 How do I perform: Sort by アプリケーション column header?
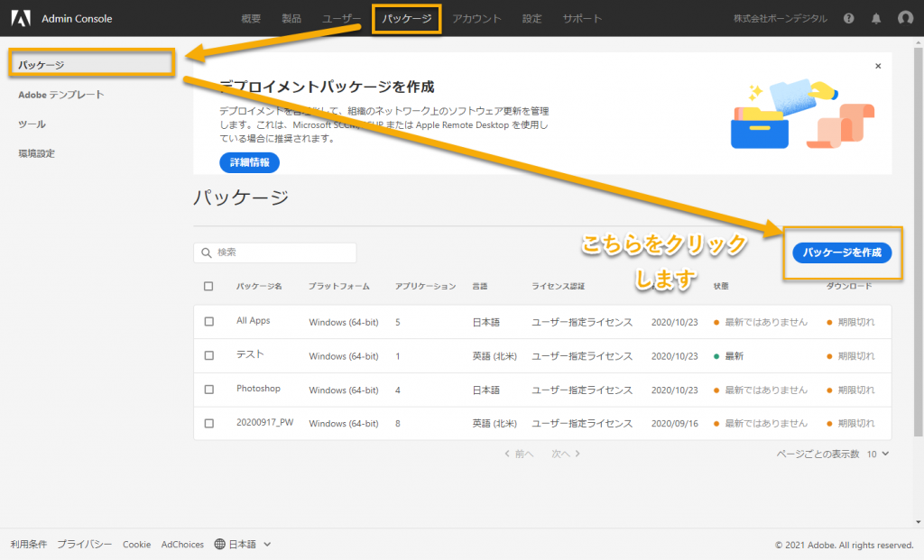pos(426,286)
